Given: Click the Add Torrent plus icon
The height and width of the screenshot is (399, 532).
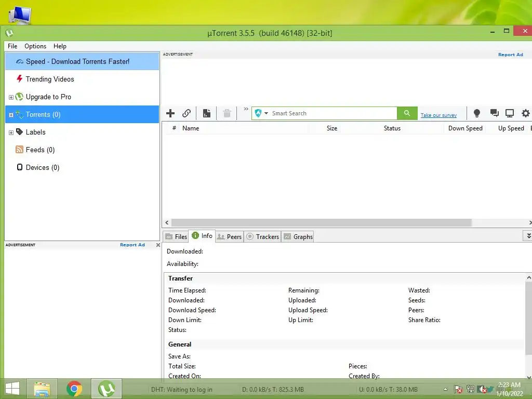Looking at the screenshot, I should 170,113.
